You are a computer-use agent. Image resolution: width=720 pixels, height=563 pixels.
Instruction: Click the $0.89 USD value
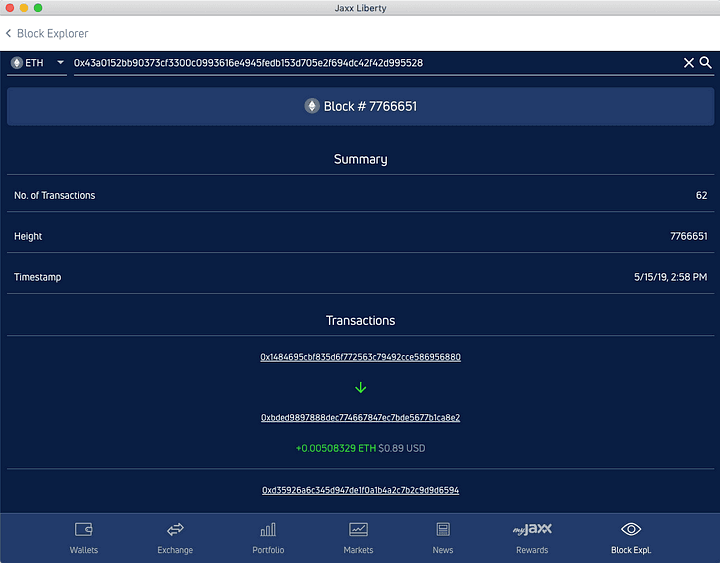point(402,448)
